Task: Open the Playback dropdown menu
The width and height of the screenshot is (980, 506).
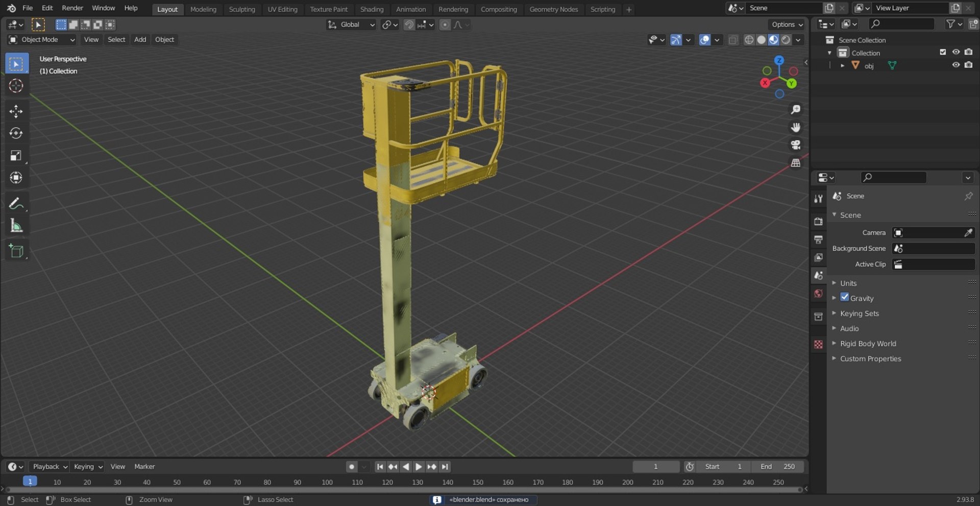Action: (50, 467)
